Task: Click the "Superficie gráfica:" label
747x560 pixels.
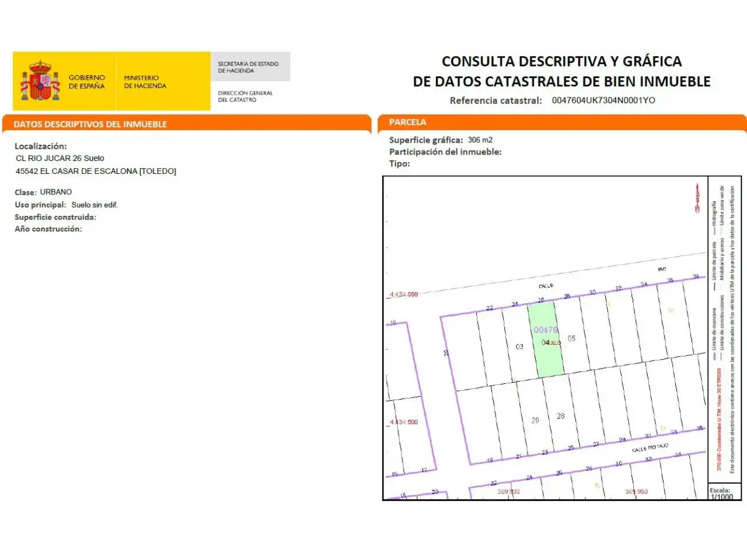Action: click(426, 140)
